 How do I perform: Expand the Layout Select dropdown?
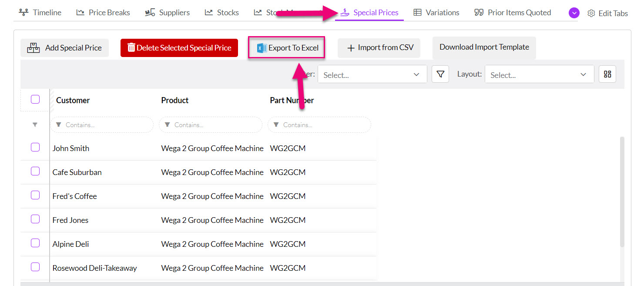point(539,74)
